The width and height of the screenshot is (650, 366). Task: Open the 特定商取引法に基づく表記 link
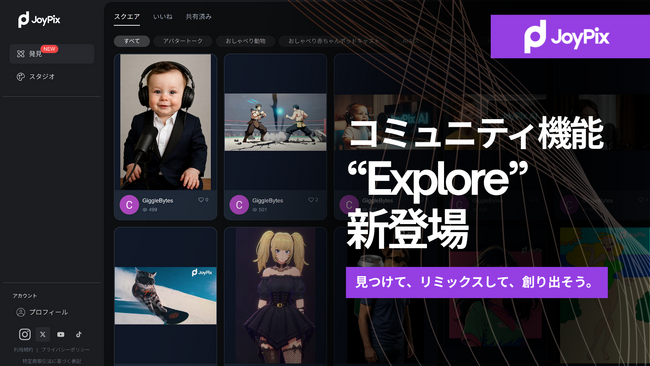point(52,361)
